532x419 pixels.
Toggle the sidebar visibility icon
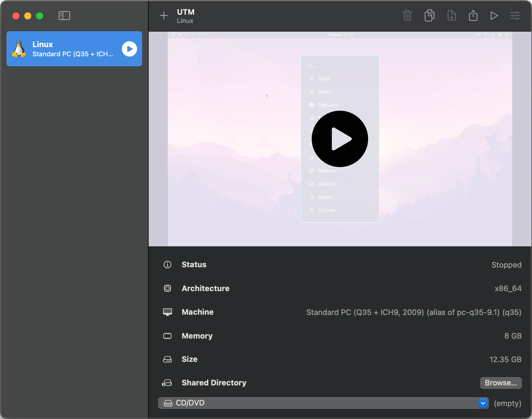[x=64, y=16]
